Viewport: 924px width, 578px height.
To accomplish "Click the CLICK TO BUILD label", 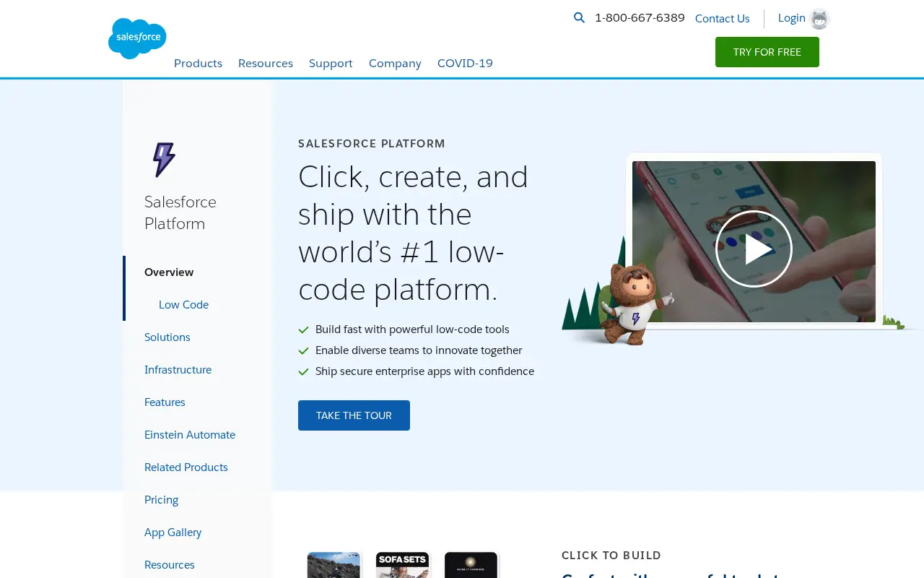I will click(x=611, y=556).
